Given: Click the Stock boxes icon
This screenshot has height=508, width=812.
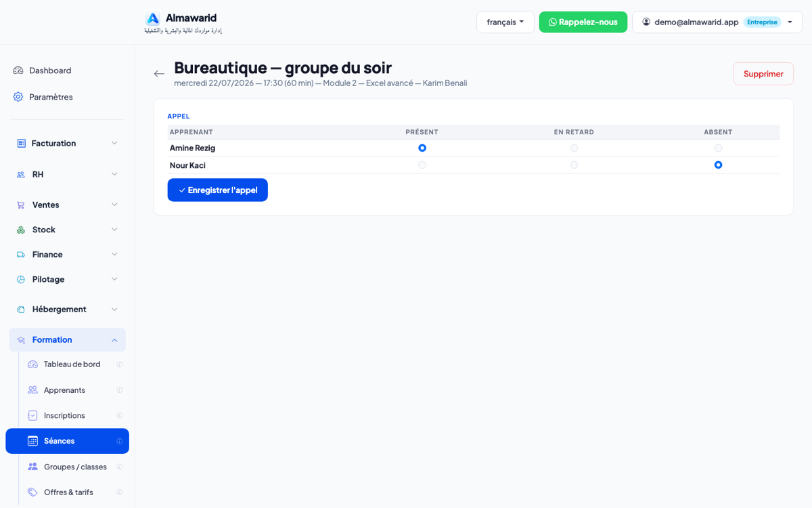Looking at the screenshot, I should 21,230.
